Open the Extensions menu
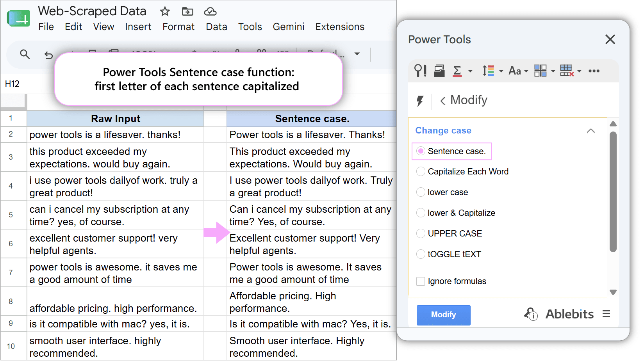Screen dimensions: 644x361 (x=340, y=27)
